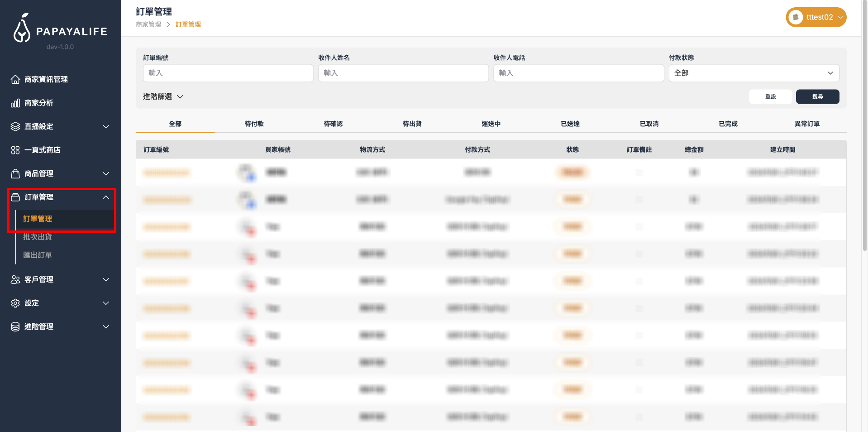Switch to the 待付款 tab

click(254, 124)
